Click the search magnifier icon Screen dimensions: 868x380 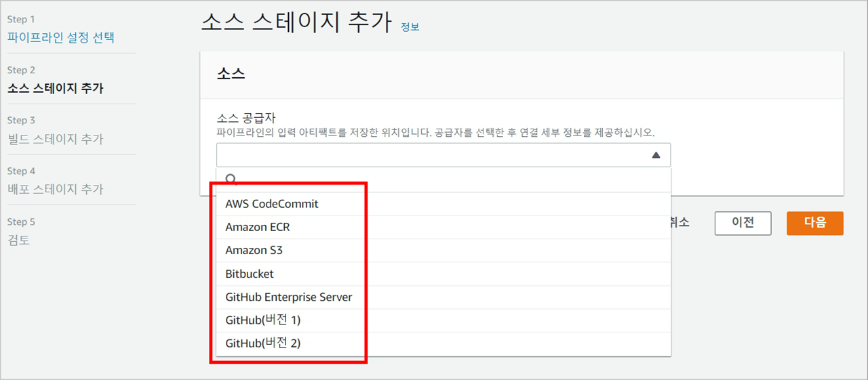point(231,179)
